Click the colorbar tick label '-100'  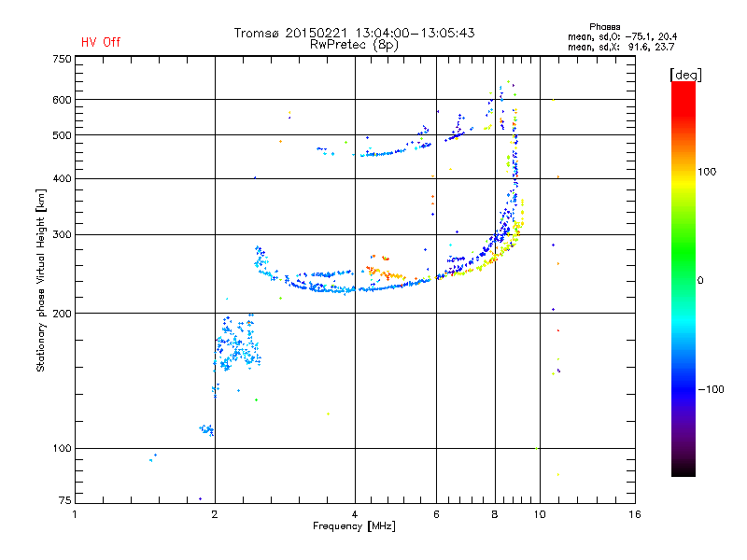click(711, 389)
